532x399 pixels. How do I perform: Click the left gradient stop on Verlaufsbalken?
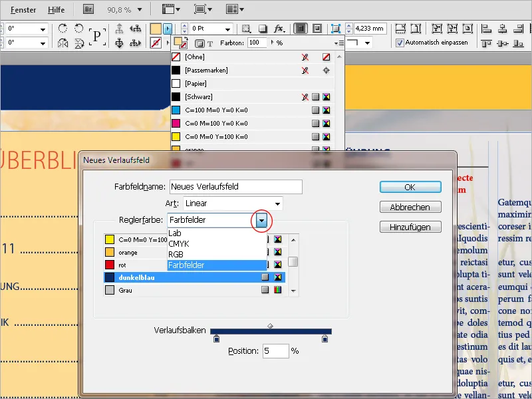[217, 338]
